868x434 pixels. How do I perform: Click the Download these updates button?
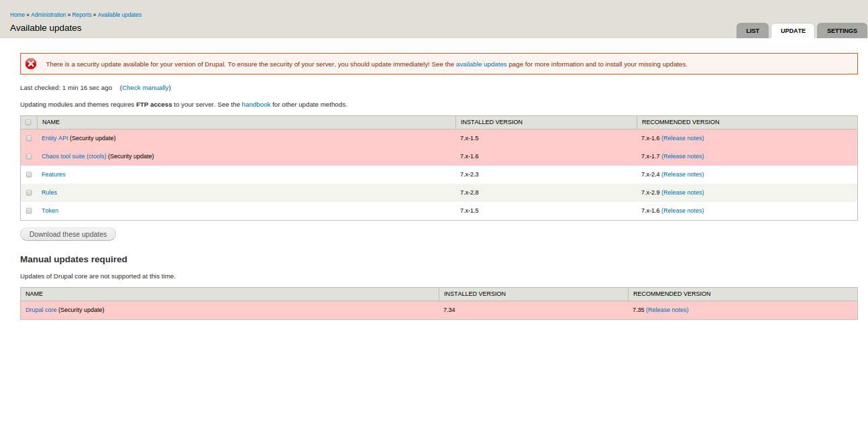click(68, 234)
